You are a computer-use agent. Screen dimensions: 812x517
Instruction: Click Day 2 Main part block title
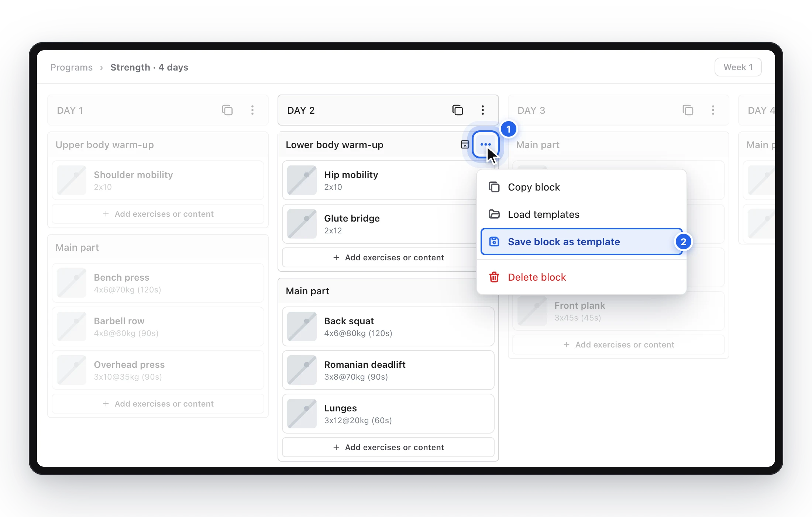[x=307, y=291]
